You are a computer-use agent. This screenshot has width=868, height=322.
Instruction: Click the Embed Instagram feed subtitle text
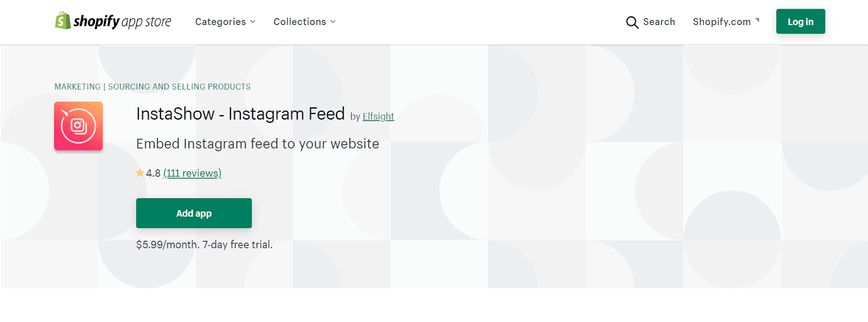click(x=258, y=144)
